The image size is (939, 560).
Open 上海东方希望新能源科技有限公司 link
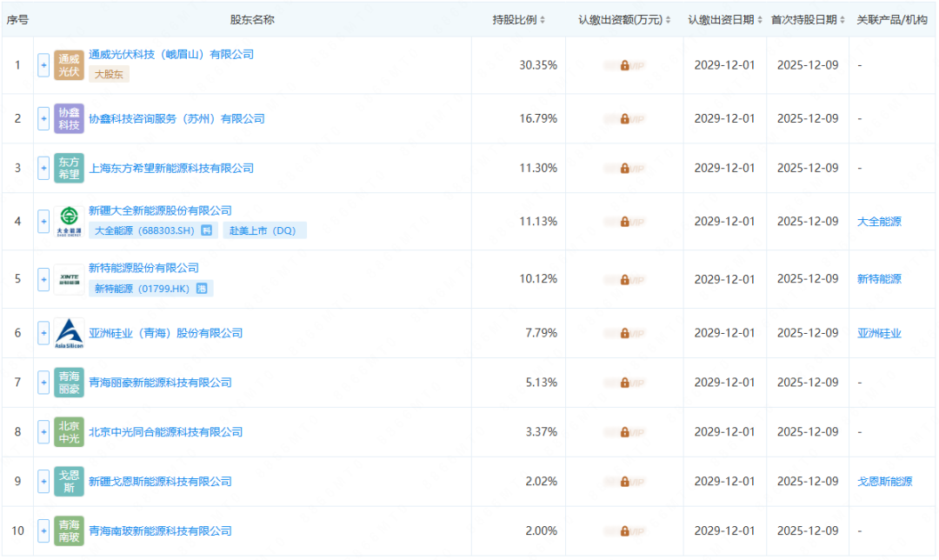pyautogui.click(x=172, y=169)
